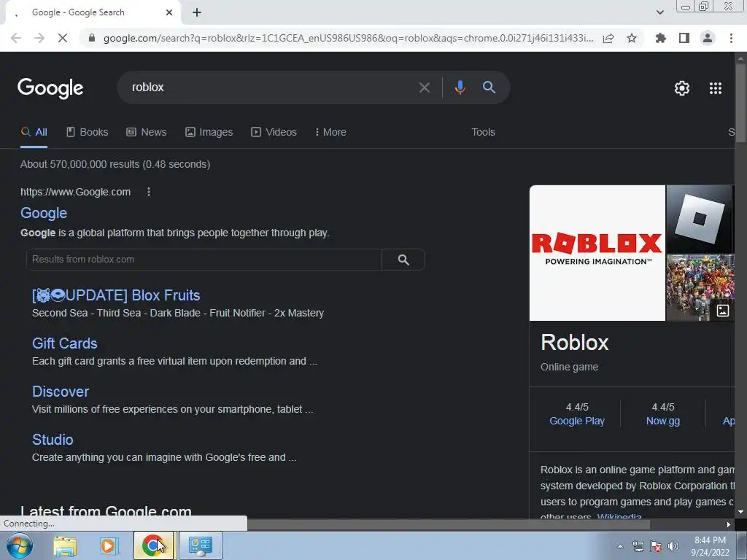Click the volume speaker tray icon

(673, 546)
